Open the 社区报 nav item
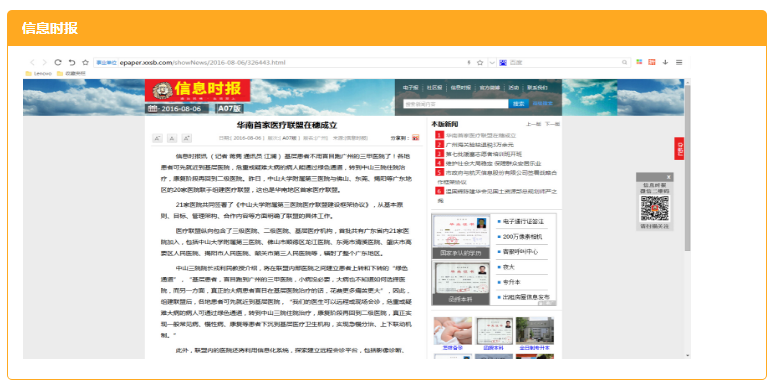776x388 pixels. pyautogui.click(x=435, y=88)
